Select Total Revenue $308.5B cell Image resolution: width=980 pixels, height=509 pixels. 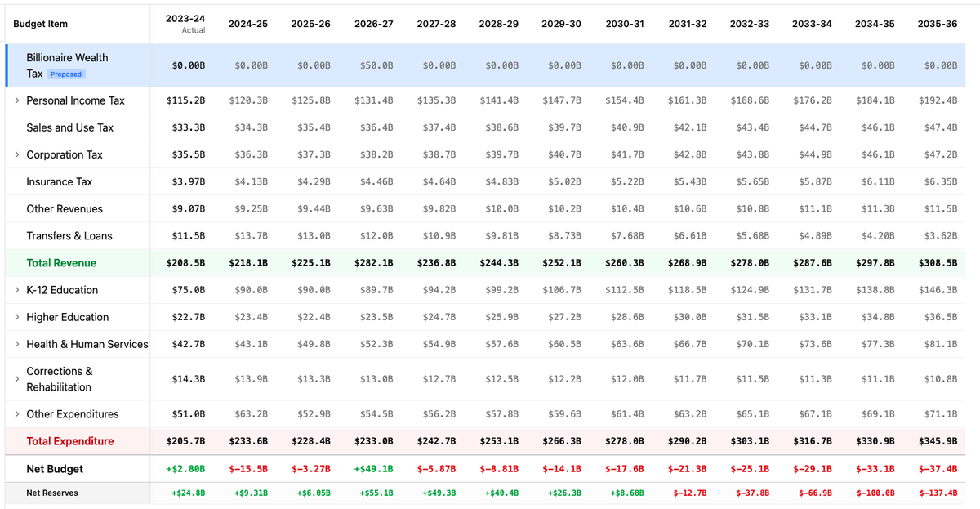(938, 263)
